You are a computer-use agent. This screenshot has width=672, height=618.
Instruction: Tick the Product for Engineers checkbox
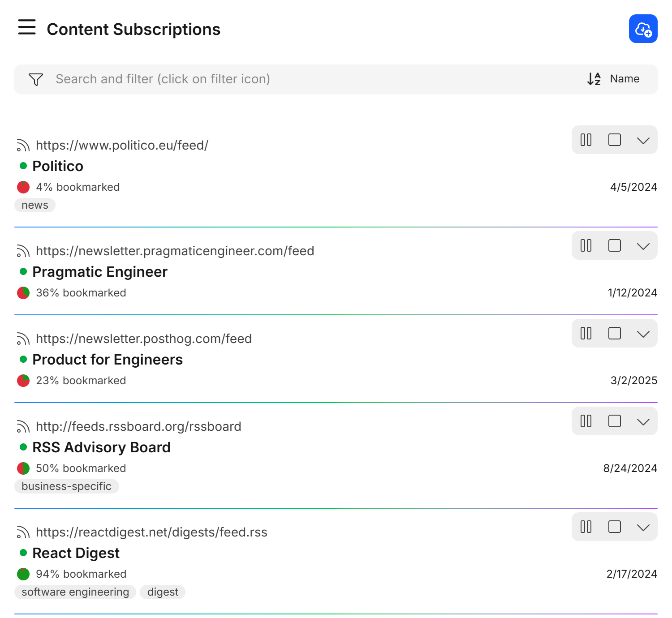click(614, 334)
